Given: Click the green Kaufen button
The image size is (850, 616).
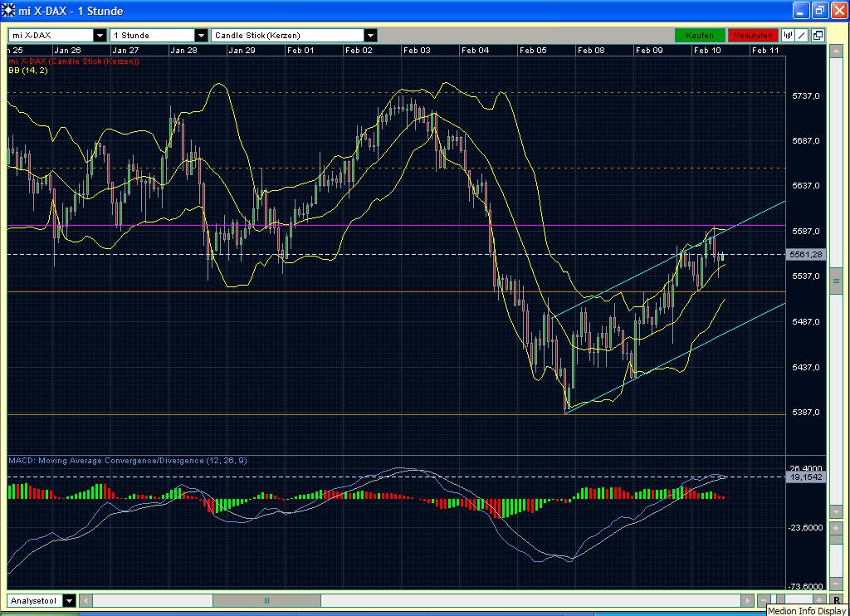Looking at the screenshot, I should 700,35.
